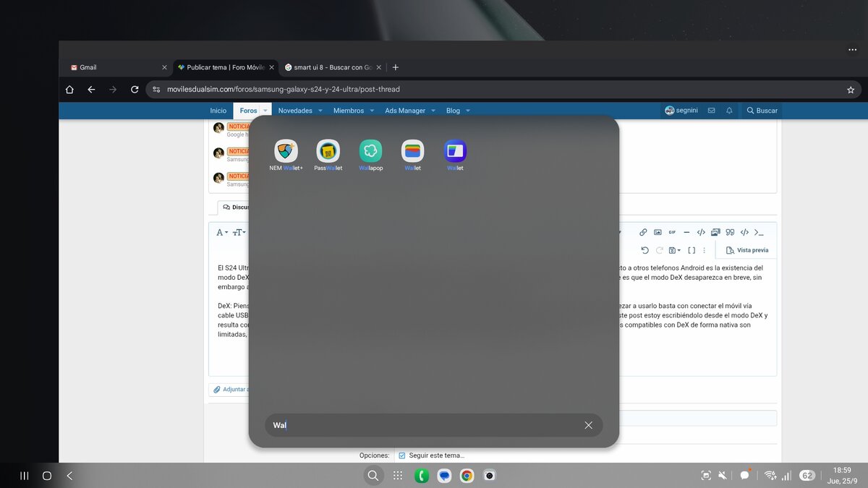Open the taskbar search (magnifier) button
This screenshot has width=868, height=488.
[373, 476]
